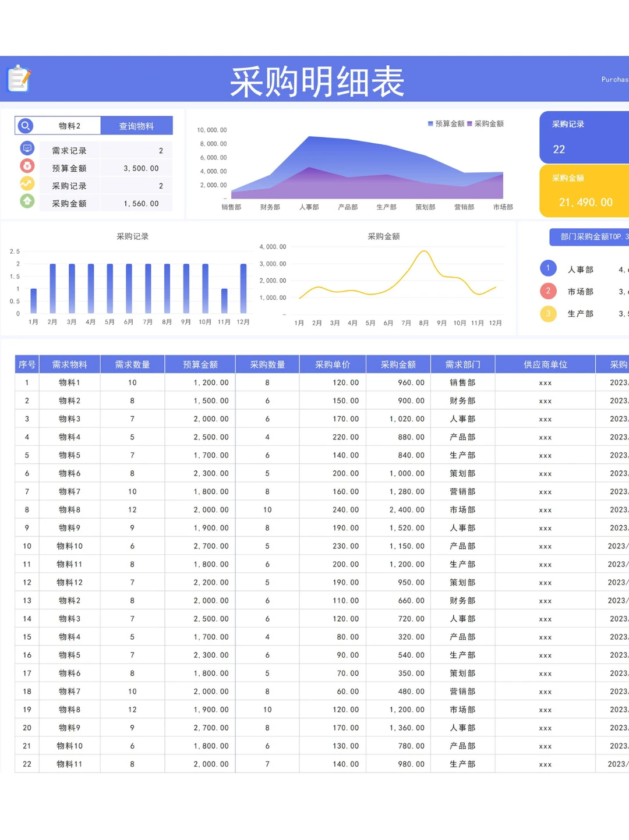This screenshot has width=629, height=840.
Task: Click the red rank 2 badge for 市场部
Action: click(x=548, y=291)
